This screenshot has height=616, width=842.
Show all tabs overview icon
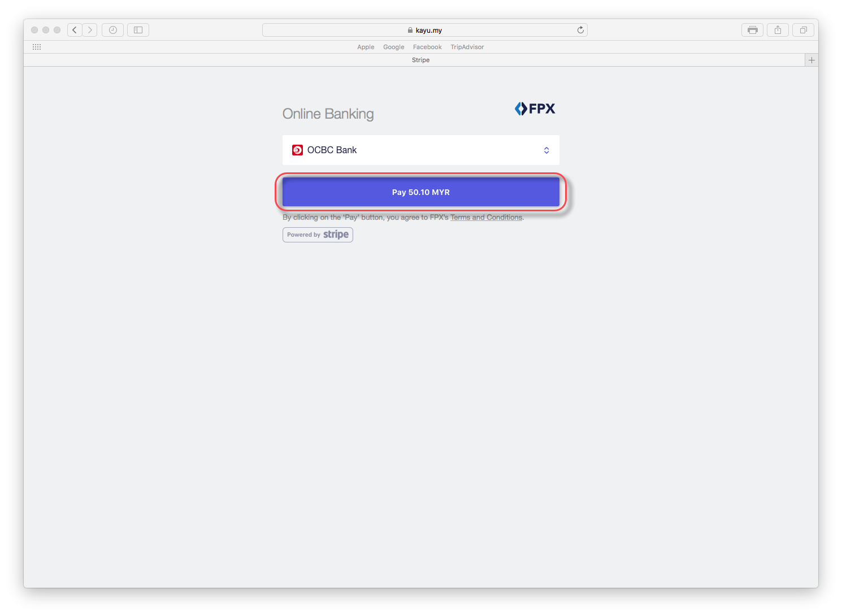[803, 30]
